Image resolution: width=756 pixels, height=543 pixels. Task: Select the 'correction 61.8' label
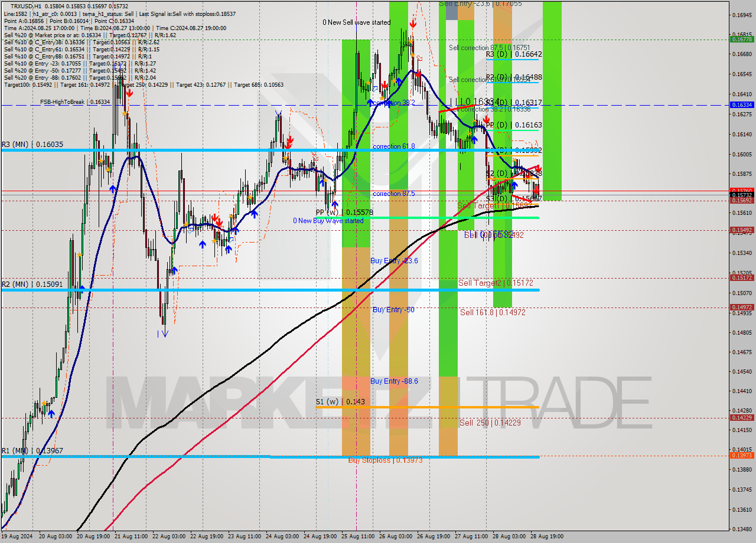pos(393,146)
